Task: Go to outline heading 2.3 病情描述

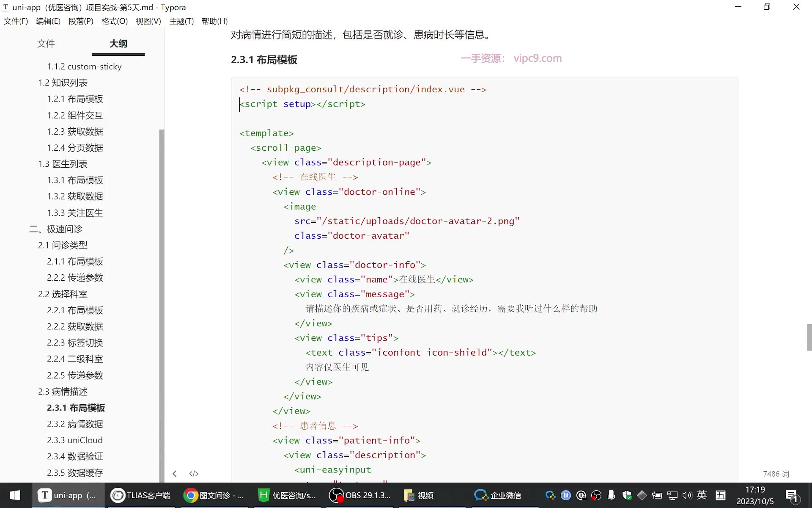Action: coord(63,392)
